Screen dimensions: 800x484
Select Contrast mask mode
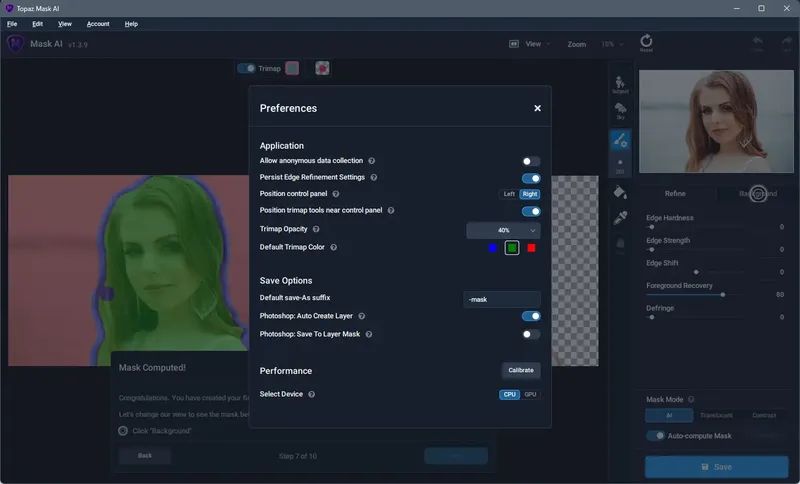click(x=764, y=415)
